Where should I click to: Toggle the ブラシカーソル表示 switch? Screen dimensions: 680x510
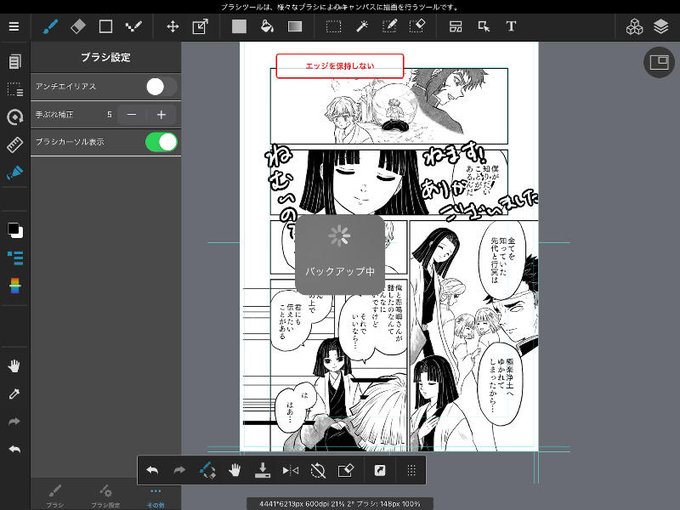(x=161, y=142)
